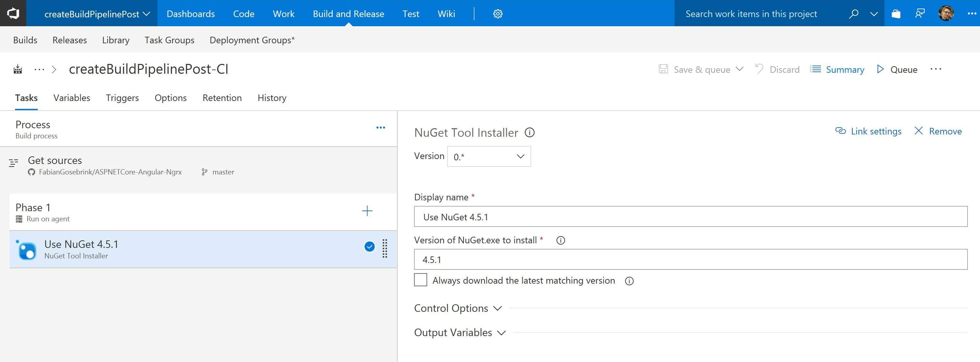Open Process ellipsis menu

tap(381, 128)
